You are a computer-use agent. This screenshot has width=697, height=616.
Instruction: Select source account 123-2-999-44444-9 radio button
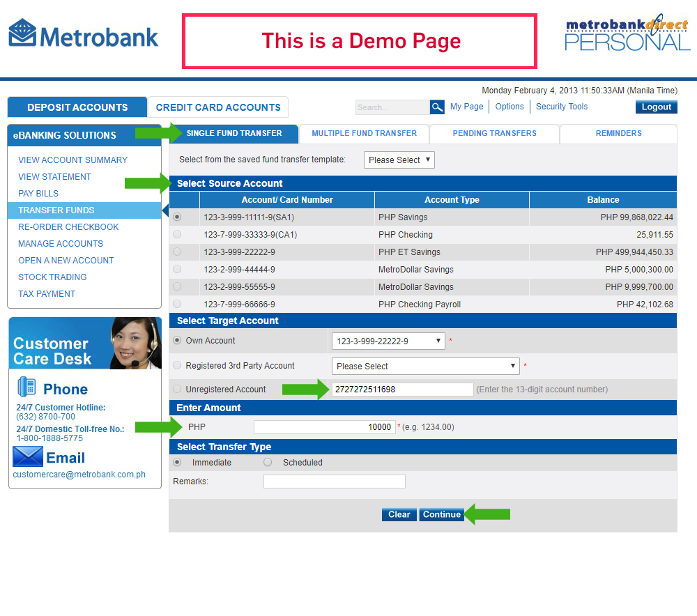point(177,269)
